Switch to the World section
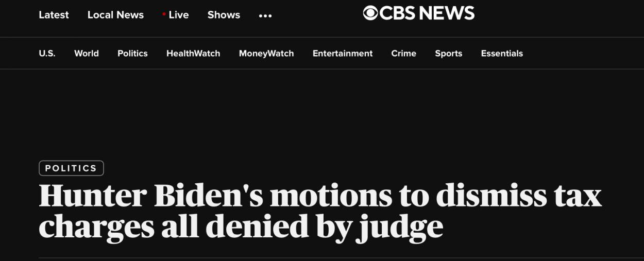The image size is (644, 261). (87, 54)
